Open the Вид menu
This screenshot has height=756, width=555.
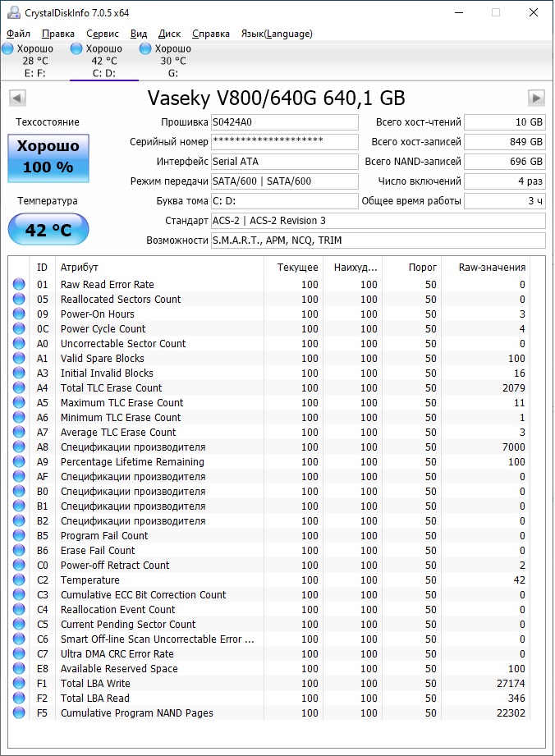[x=139, y=34]
